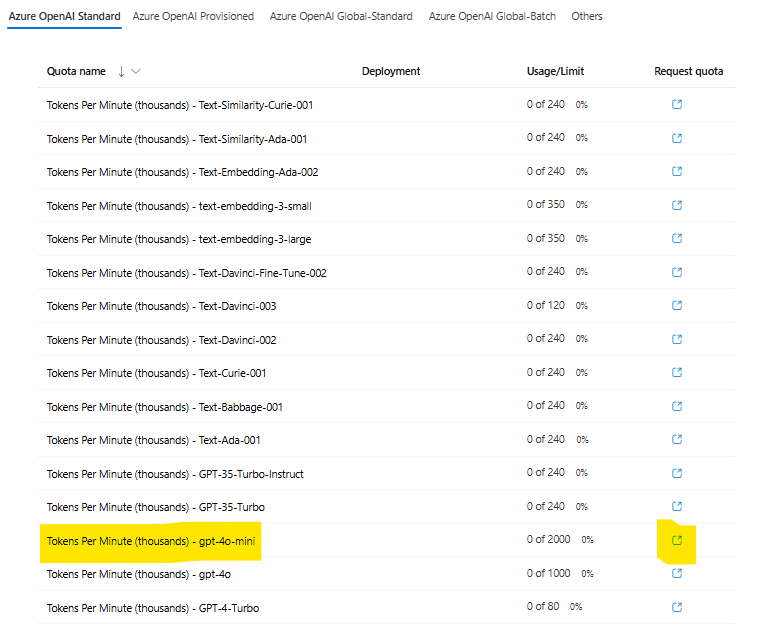Click the Quota name column header
762x628 pixels.
click(76, 71)
